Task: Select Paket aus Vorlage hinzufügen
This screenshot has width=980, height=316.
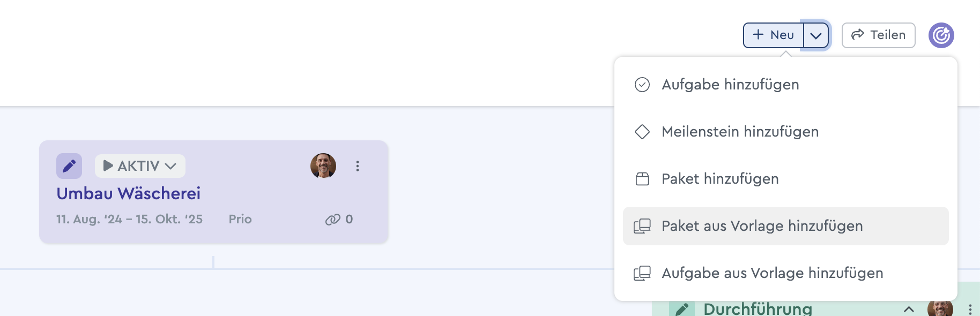Action: [762, 226]
